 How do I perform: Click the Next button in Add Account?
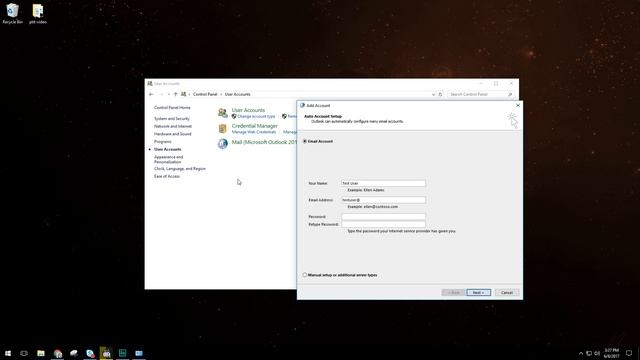tap(478, 293)
